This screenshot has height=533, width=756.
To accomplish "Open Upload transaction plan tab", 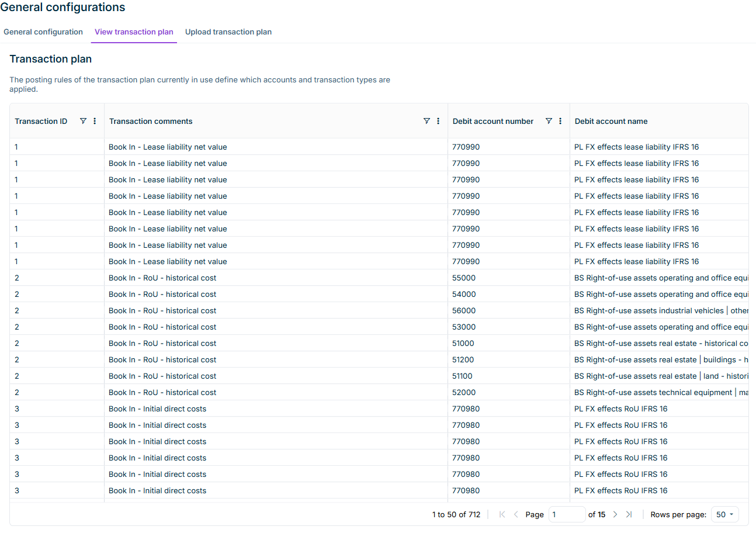I will [x=228, y=32].
